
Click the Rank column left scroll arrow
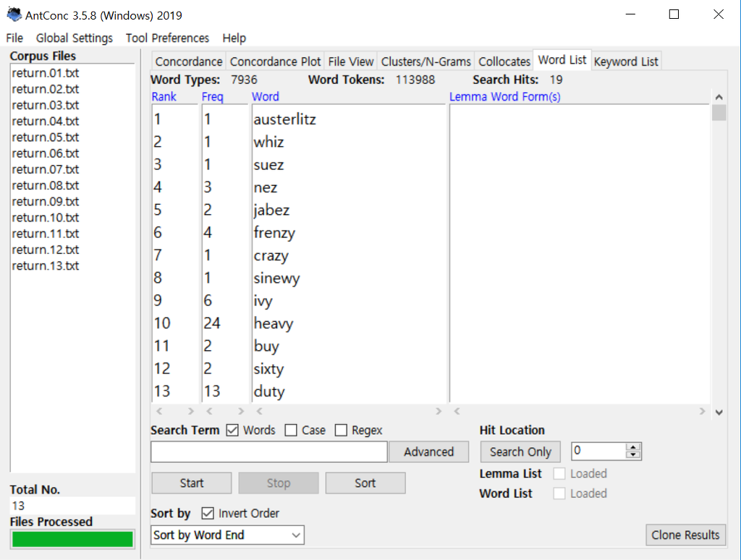(159, 411)
